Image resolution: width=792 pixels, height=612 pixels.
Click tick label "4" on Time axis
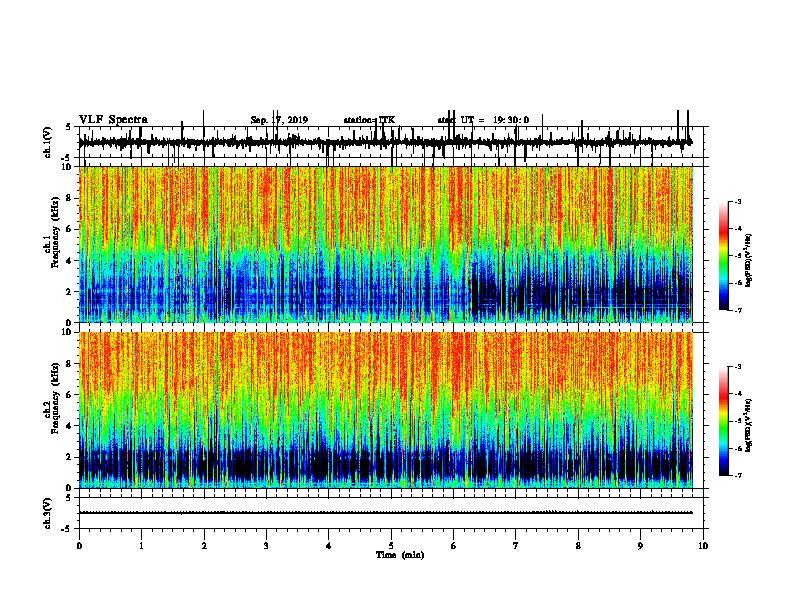click(x=329, y=546)
